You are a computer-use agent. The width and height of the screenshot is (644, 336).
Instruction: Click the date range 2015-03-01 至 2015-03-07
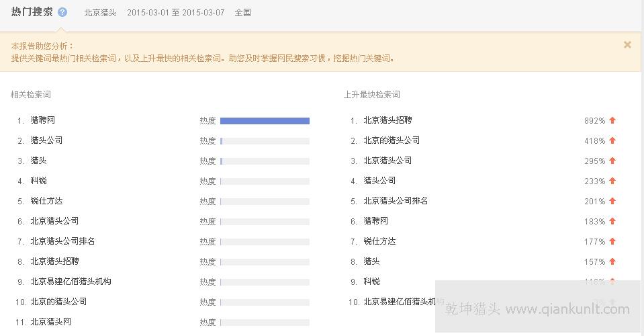175,13
